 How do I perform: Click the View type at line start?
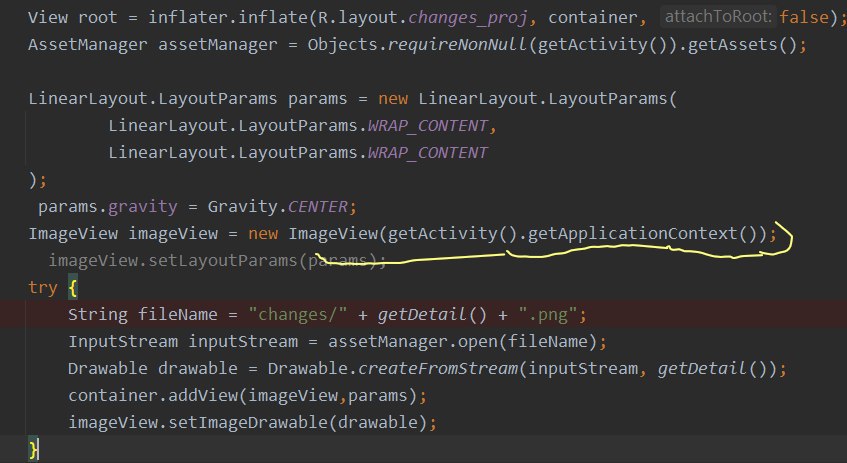(x=48, y=17)
